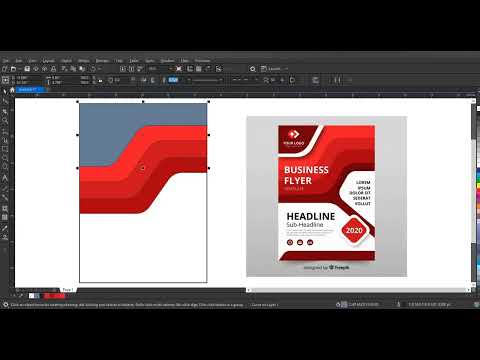Select the Freehand tool
The image size is (480, 360).
click(5, 130)
